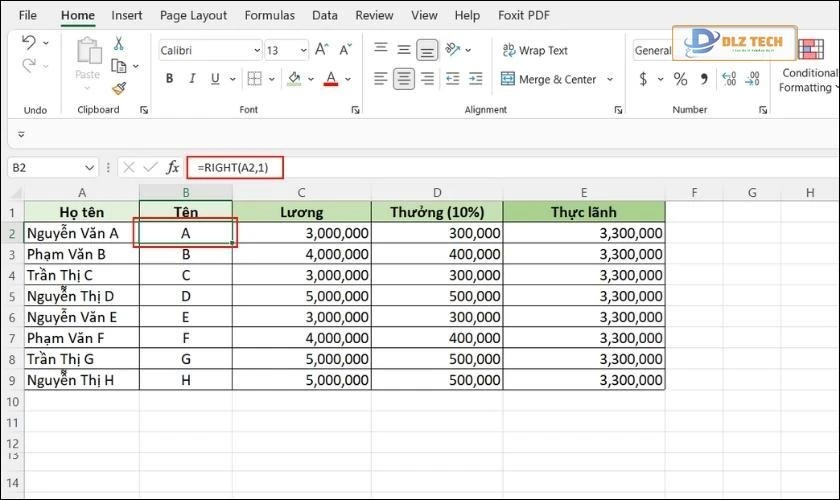Select the Format Painter brush

tap(119, 88)
